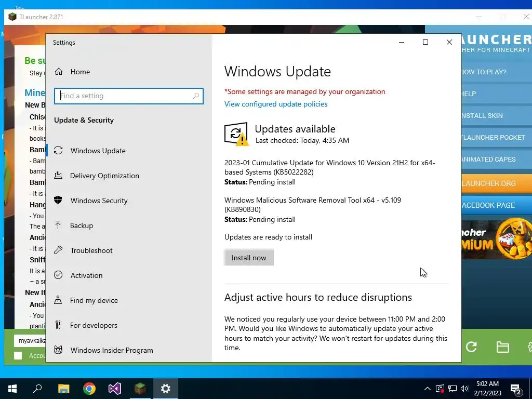The height and width of the screenshot is (399, 532).
Task: Select Activation in sidebar
Action: tap(129, 275)
